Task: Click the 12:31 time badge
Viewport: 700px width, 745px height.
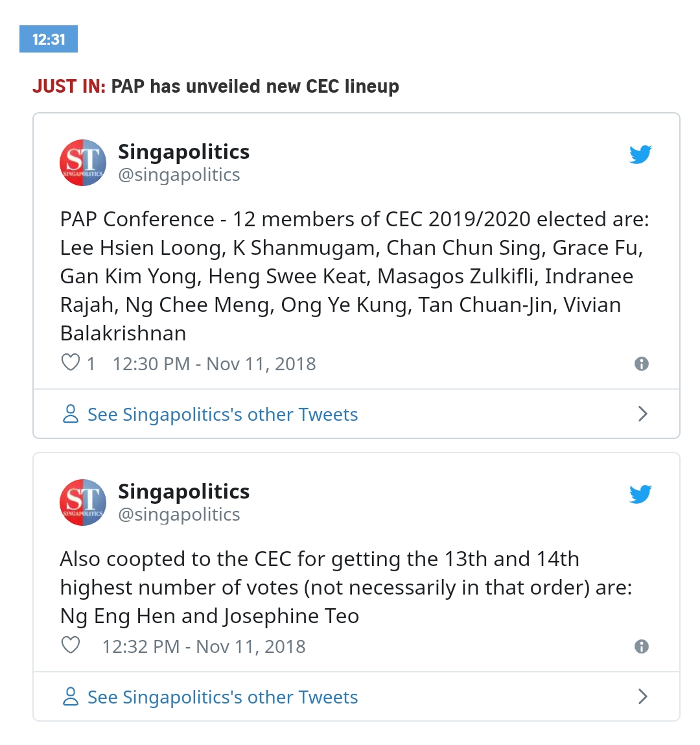Action: pos(49,40)
